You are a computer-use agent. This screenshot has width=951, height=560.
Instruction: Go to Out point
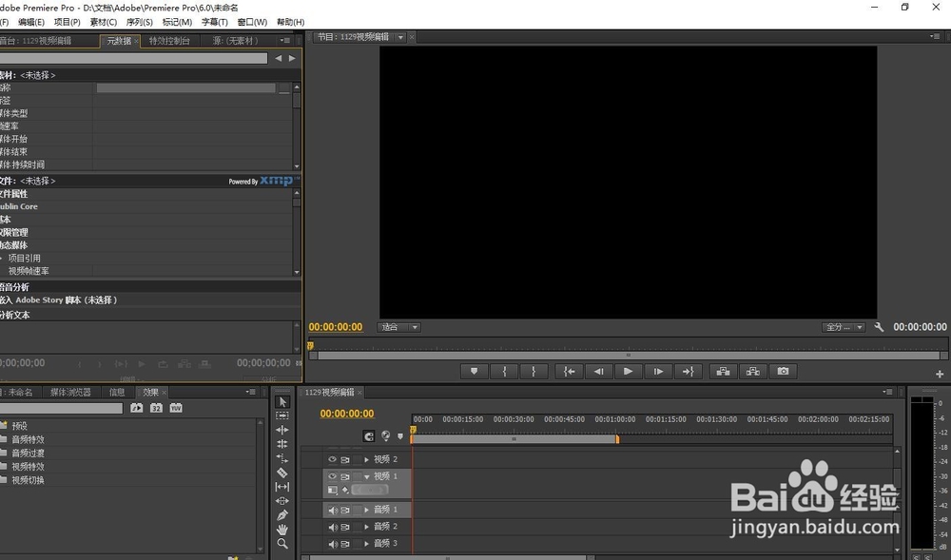[x=688, y=372]
